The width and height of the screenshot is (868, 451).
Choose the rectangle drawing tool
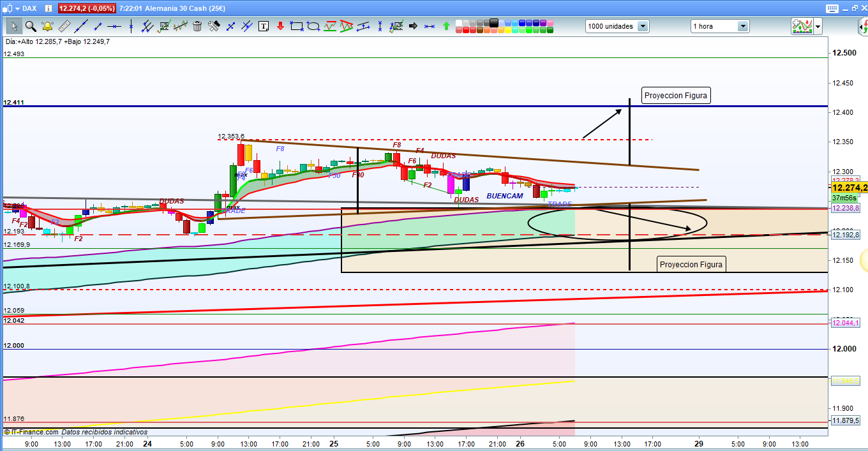coord(297,26)
